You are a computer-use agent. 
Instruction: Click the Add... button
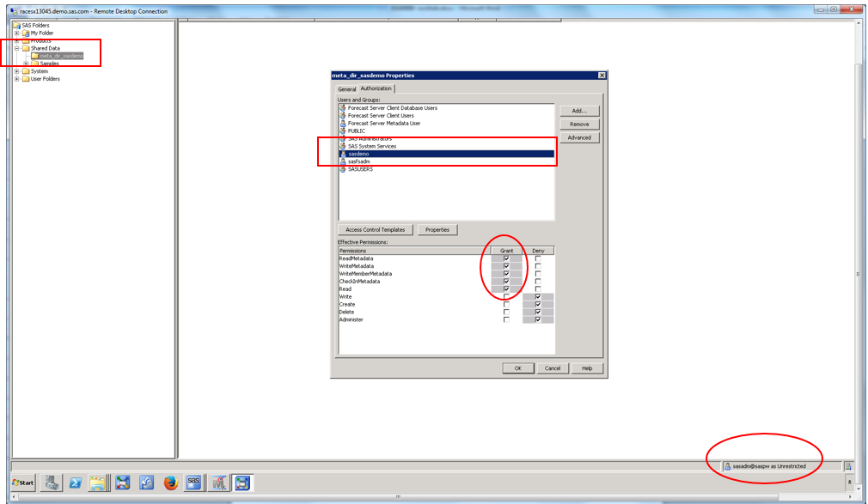tap(579, 111)
